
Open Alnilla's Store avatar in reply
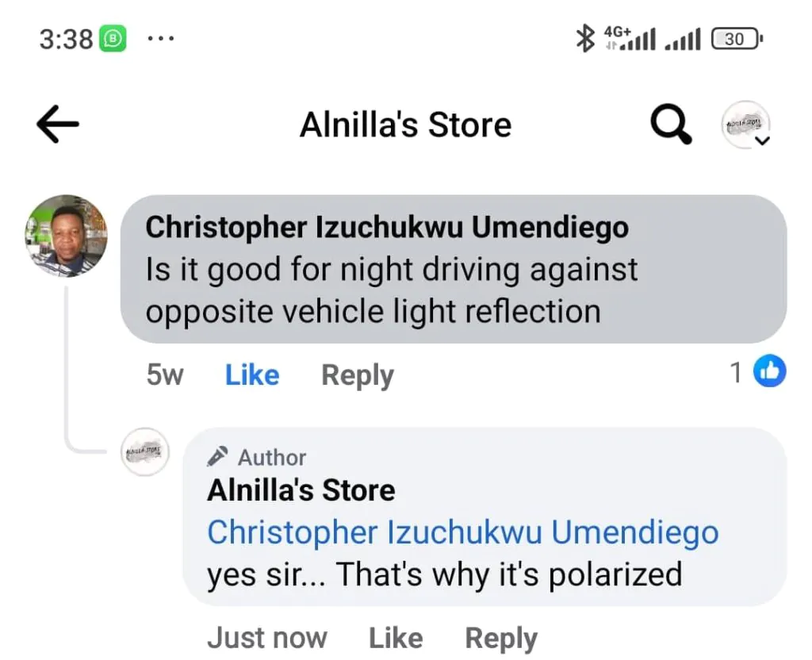click(x=145, y=451)
